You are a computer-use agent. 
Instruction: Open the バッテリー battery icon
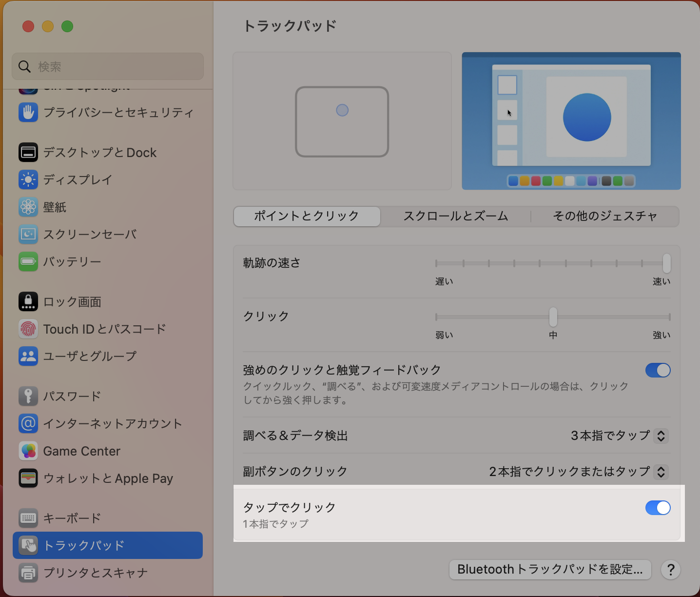click(x=28, y=261)
